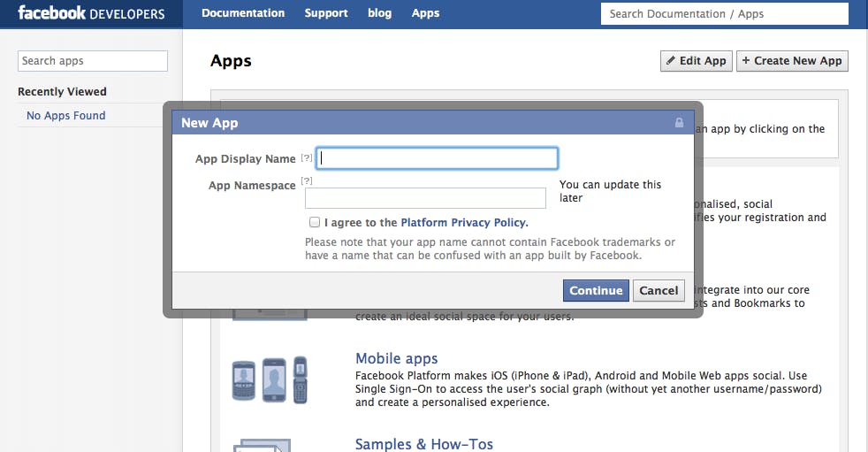Tick the Platform Privacy Policy agreement checkbox
The height and width of the screenshot is (452, 868).
[315, 222]
